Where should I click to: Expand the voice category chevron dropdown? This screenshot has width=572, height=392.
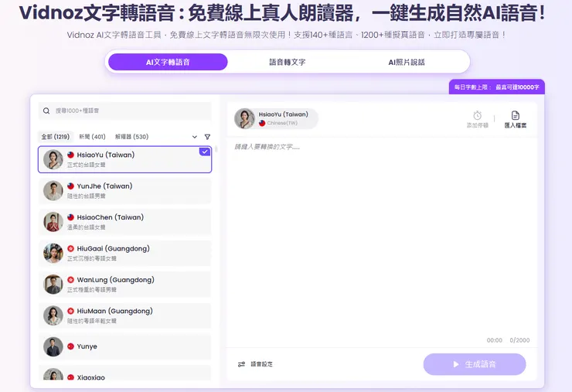click(195, 137)
